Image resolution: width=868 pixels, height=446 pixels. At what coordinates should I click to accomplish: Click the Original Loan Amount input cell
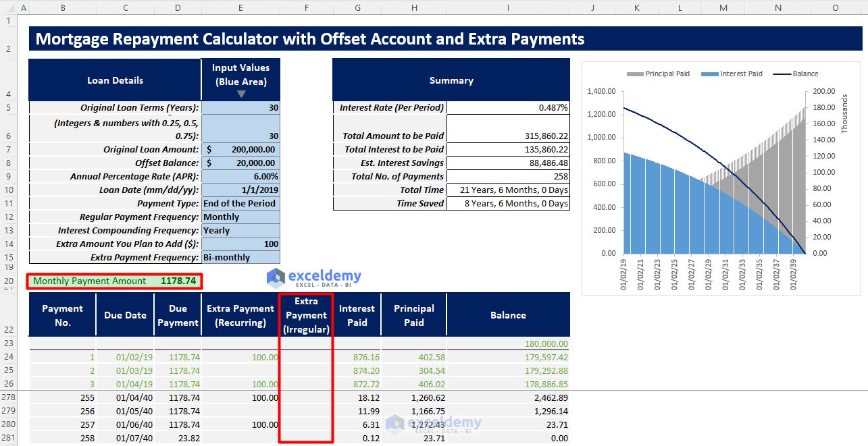point(240,149)
